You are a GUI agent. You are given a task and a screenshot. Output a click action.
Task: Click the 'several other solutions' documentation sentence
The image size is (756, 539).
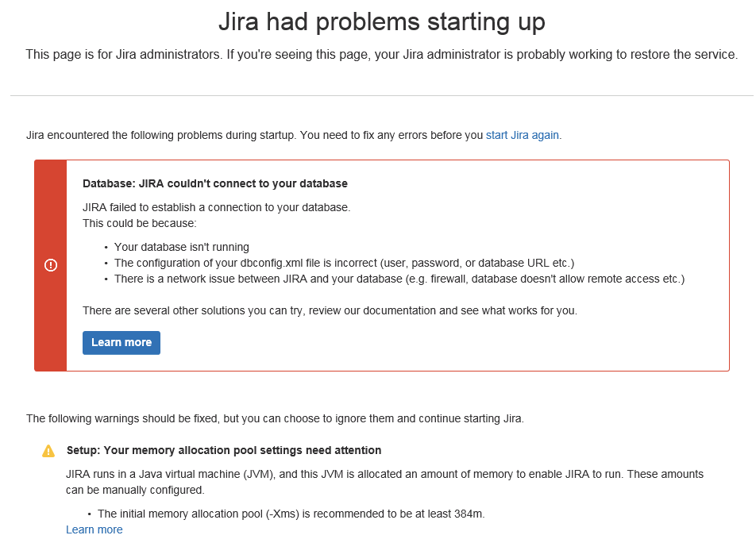(330, 310)
